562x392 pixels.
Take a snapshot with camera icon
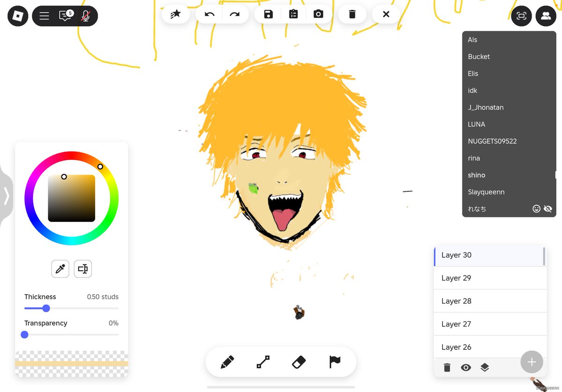pos(318,14)
